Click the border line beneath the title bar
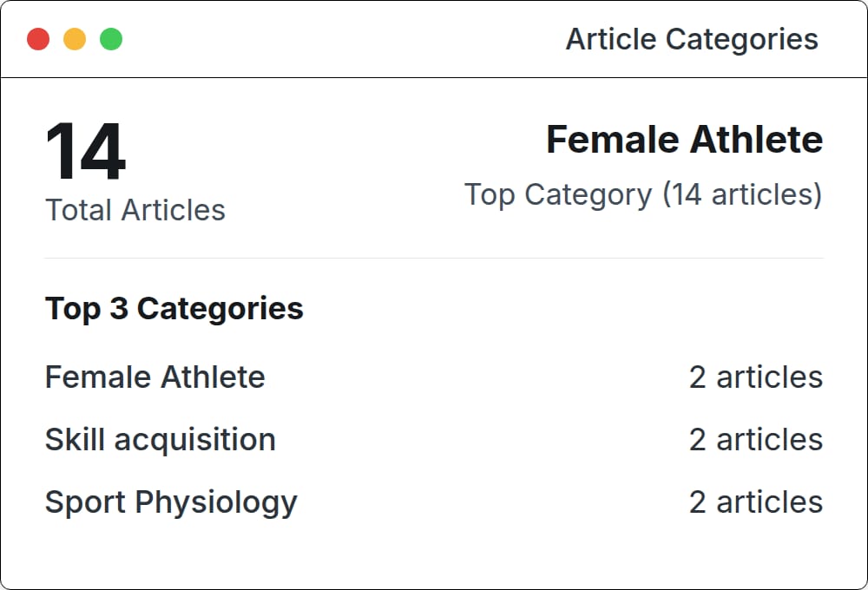The width and height of the screenshot is (868, 590). tap(434, 78)
